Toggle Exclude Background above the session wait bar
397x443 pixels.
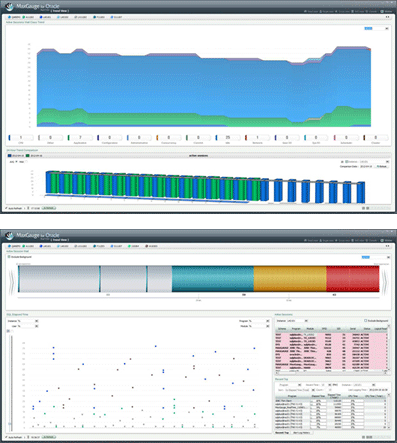click(x=9, y=257)
